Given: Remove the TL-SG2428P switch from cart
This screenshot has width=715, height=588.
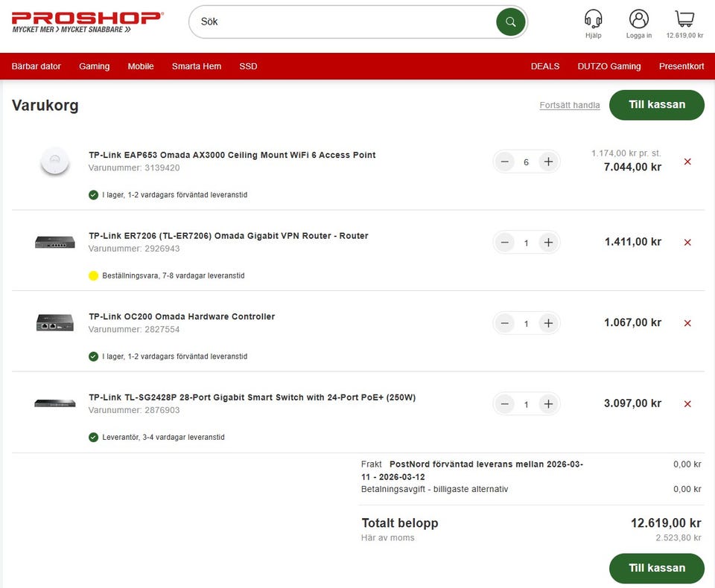Looking at the screenshot, I should pos(687,404).
